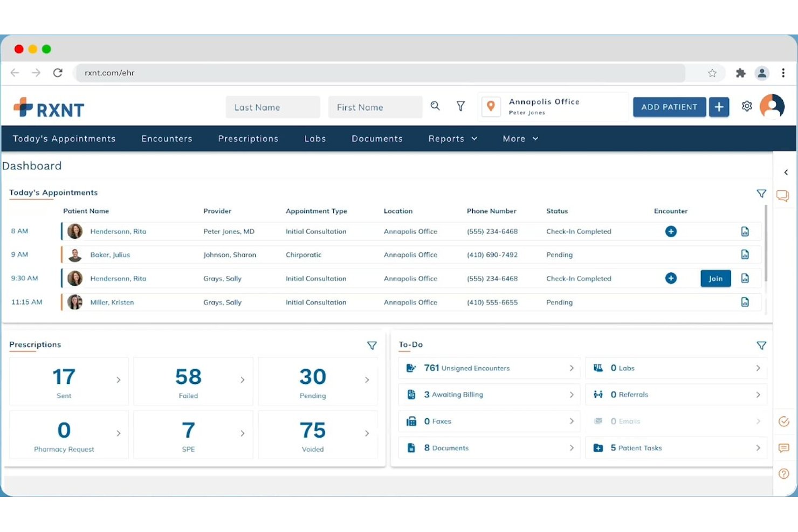
Task: Open the 30 Pending prescriptions card
Action: click(x=318, y=382)
